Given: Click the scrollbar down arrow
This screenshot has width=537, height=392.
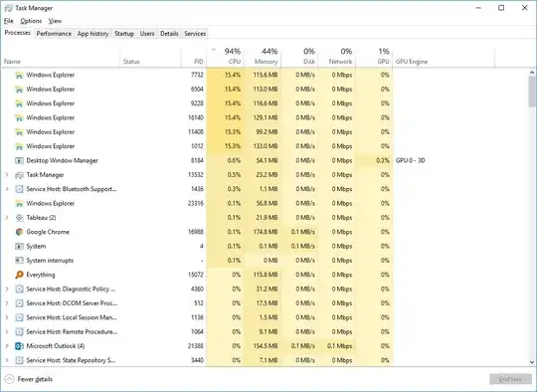Looking at the screenshot, I should pos(532,362).
